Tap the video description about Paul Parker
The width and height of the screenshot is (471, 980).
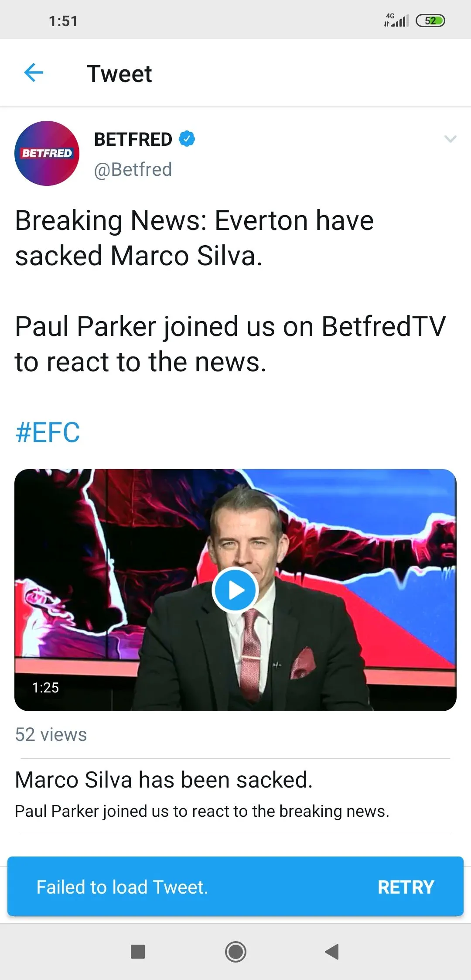point(202,811)
